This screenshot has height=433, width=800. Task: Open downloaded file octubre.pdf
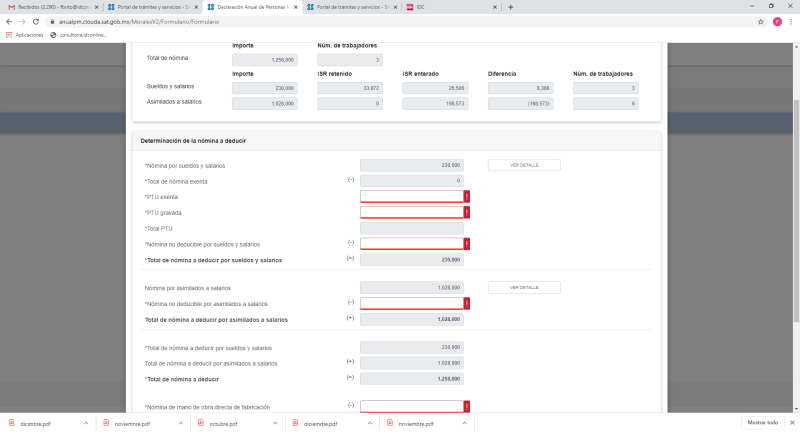[x=223, y=423]
